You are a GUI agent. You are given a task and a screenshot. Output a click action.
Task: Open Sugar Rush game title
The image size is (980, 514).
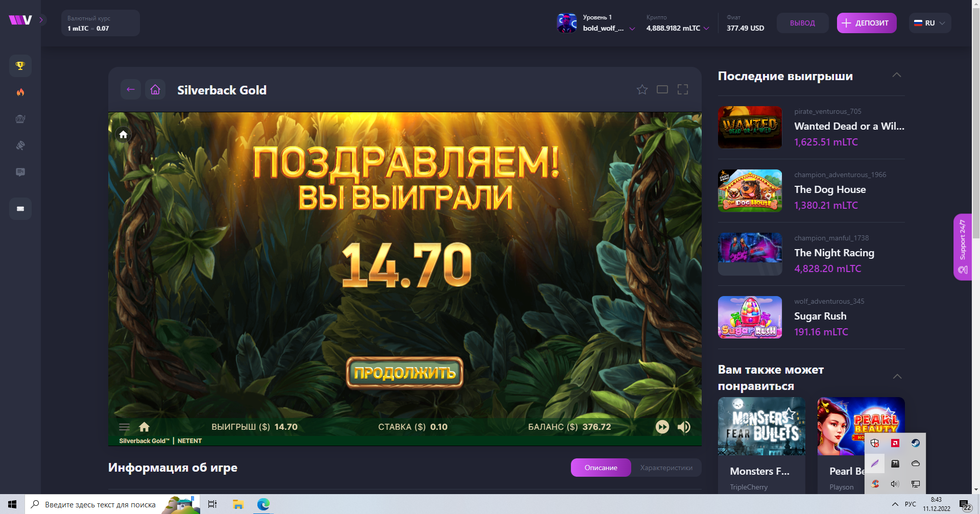click(820, 316)
